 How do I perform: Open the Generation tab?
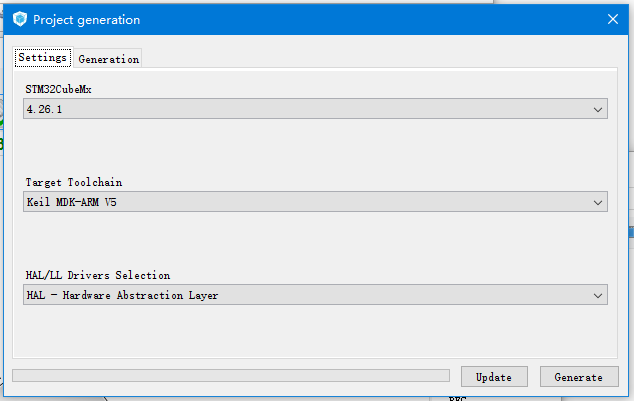(x=108, y=59)
